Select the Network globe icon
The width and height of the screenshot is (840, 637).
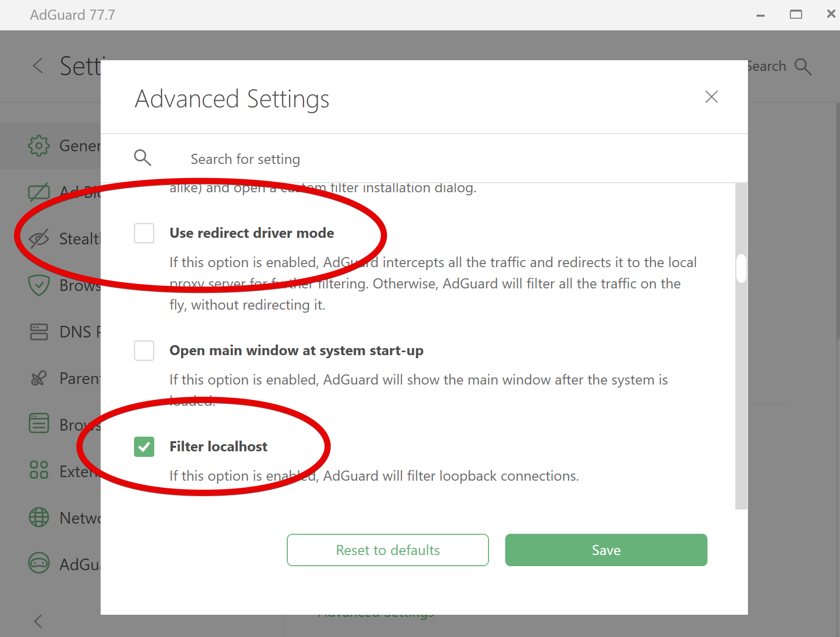(x=39, y=517)
